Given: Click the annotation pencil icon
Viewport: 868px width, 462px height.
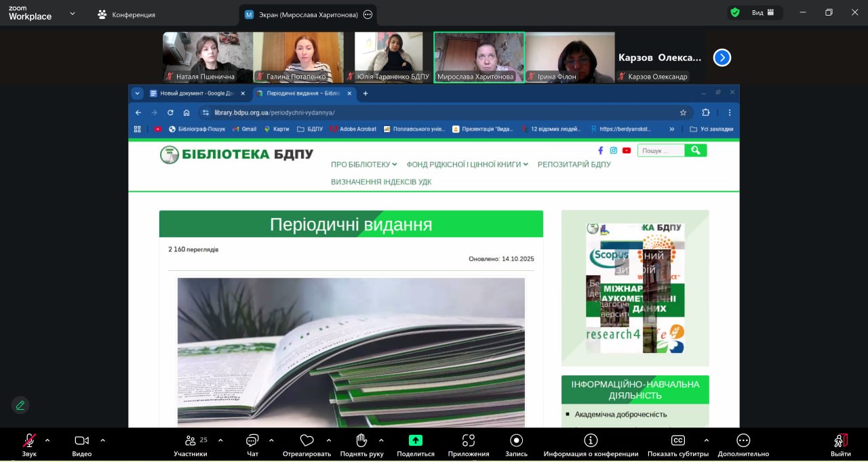Looking at the screenshot, I should (20, 405).
